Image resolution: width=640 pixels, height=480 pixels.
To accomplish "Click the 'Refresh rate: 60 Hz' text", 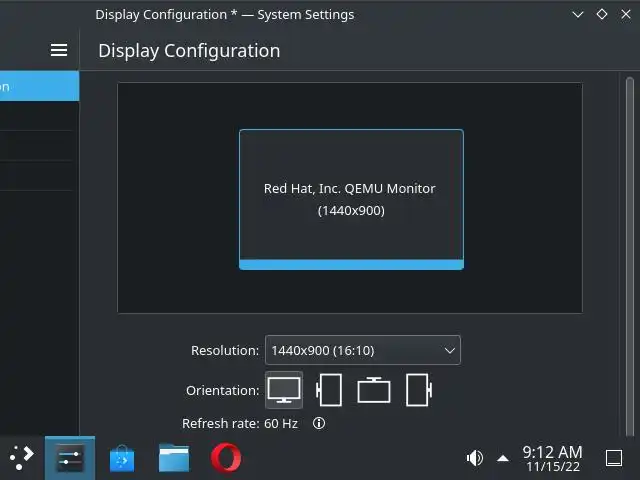I will (240, 424).
